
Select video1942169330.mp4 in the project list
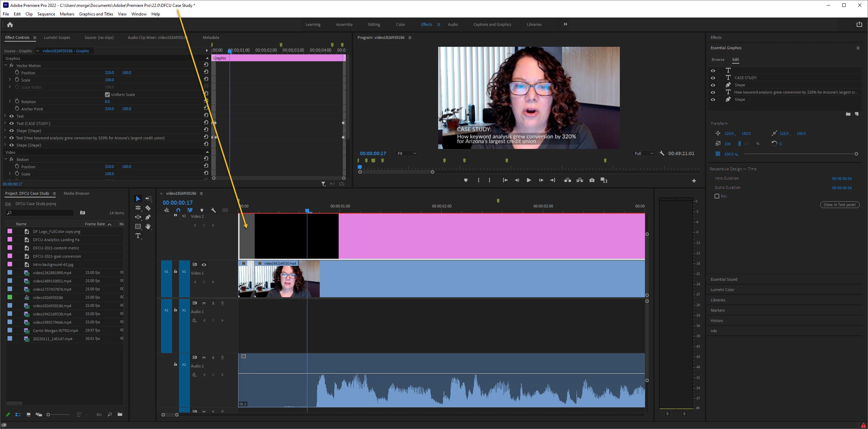tap(52, 314)
